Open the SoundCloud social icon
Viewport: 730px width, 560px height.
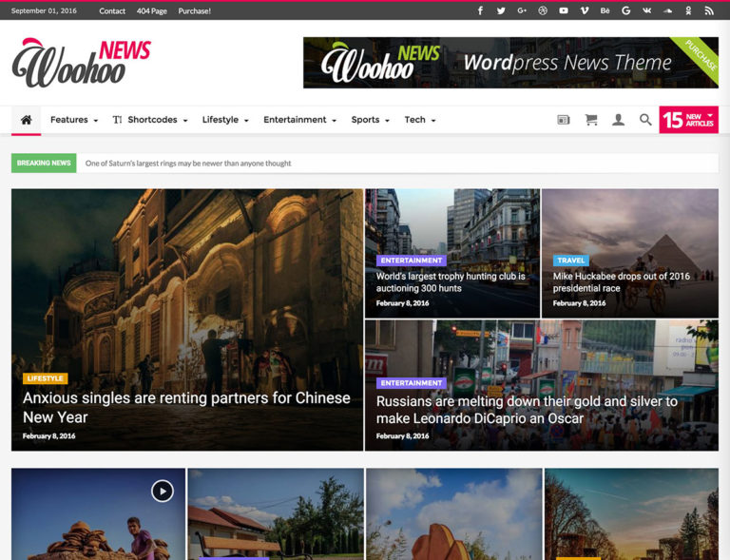[667, 10]
